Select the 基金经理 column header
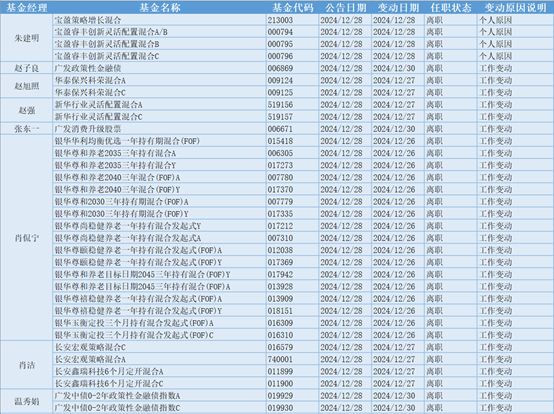554x414 pixels. pos(26,7)
